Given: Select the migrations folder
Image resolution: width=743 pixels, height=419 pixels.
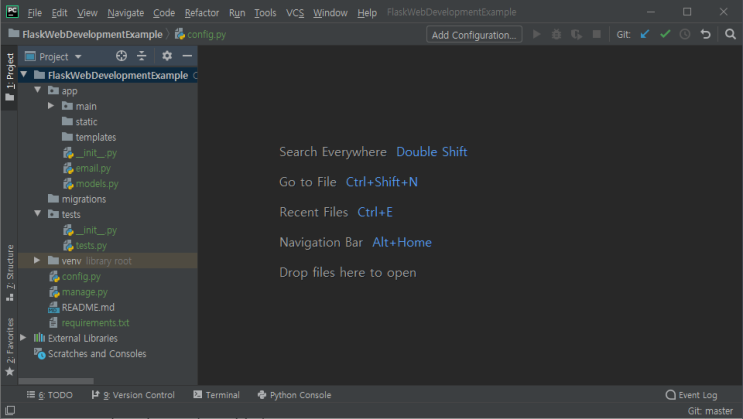Looking at the screenshot, I should pyautogui.click(x=83, y=199).
